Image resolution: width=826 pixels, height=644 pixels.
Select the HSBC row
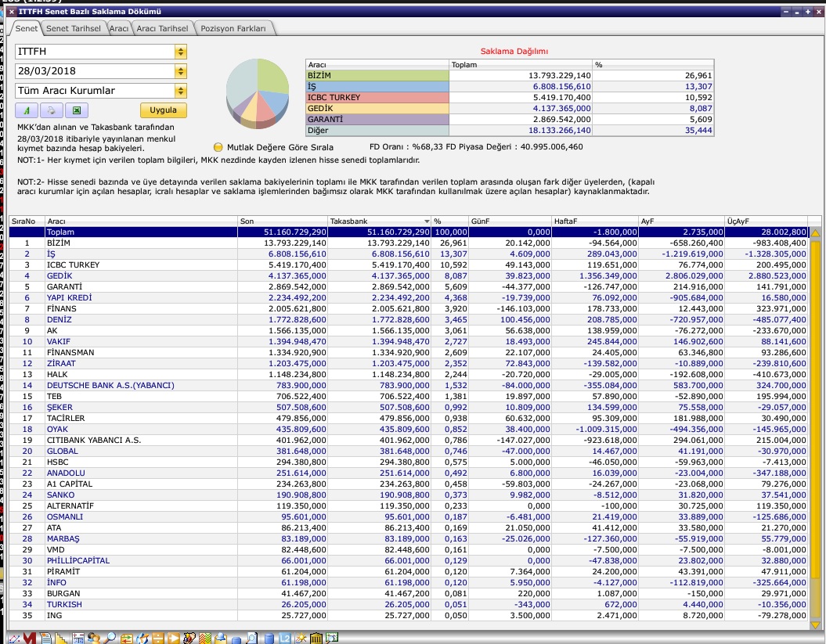408,462
